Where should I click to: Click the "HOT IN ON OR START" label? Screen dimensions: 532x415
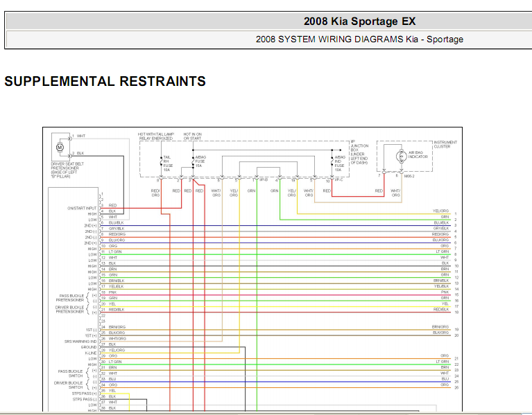[192, 136]
